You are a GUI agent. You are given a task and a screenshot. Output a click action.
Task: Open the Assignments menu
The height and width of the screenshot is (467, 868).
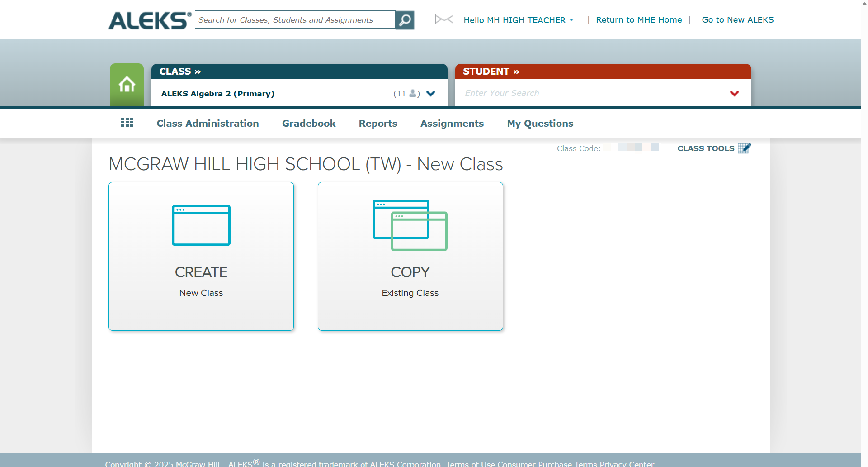tap(452, 124)
